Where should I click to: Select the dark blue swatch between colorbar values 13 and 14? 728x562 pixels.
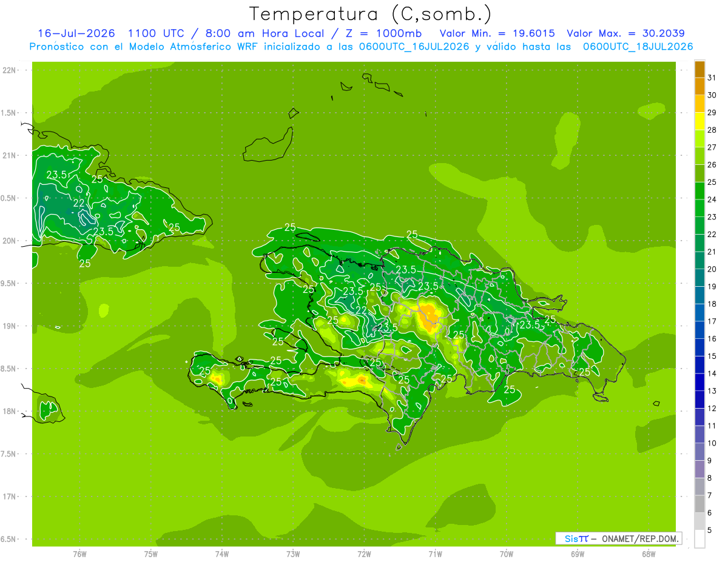(699, 382)
